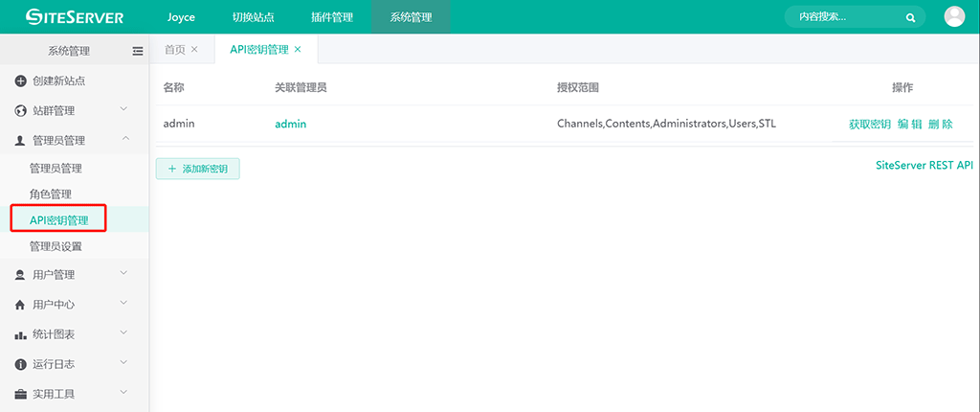Open the SiteServer REST API link
The image size is (980, 412).
click(x=924, y=165)
